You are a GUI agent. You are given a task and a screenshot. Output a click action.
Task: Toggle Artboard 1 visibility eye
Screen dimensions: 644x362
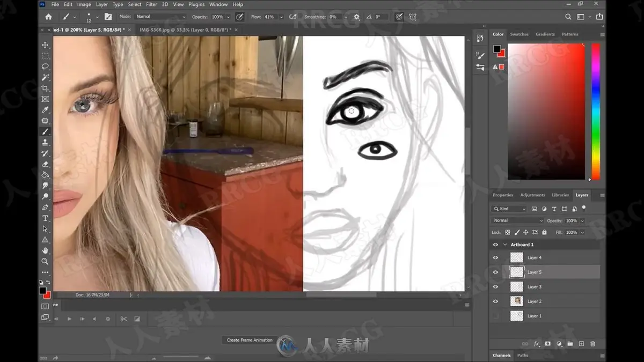point(495,245)
